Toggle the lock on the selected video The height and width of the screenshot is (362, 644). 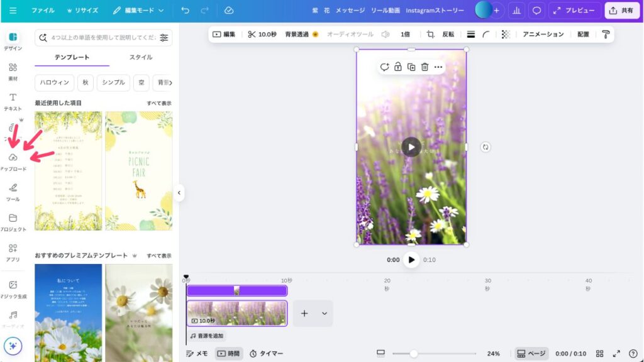(x=398, y=66)
